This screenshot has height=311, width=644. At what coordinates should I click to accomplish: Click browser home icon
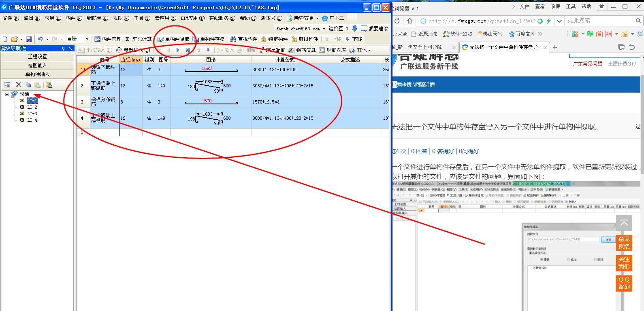[409, 21]
